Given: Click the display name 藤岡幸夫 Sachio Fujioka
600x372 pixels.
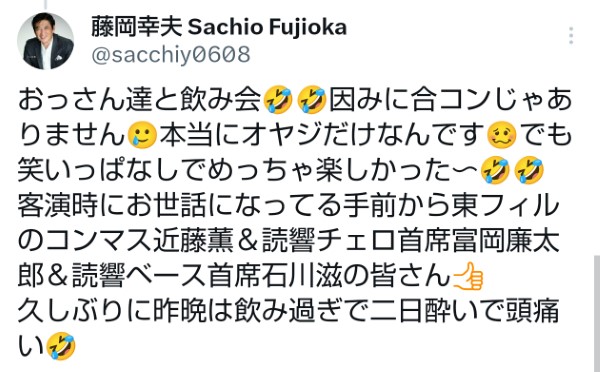Looking at the screenshot, I should [x=219, y=27].
